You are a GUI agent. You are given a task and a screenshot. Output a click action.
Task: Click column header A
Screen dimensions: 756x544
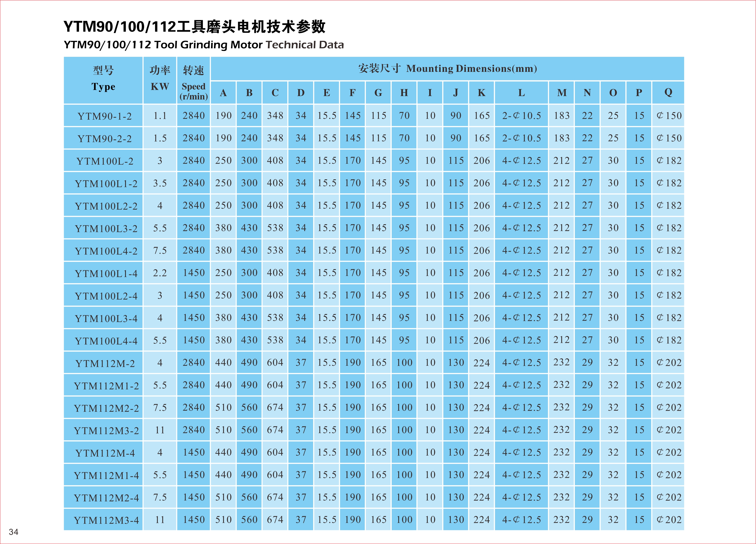pyautogui.click(x=223, y=93)
